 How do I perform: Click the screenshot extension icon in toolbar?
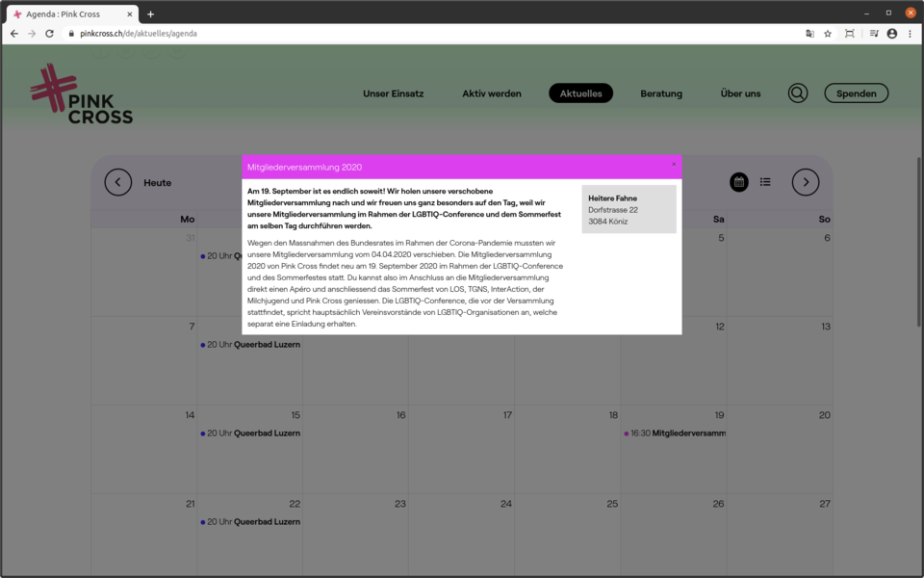(x=849, y=34)
